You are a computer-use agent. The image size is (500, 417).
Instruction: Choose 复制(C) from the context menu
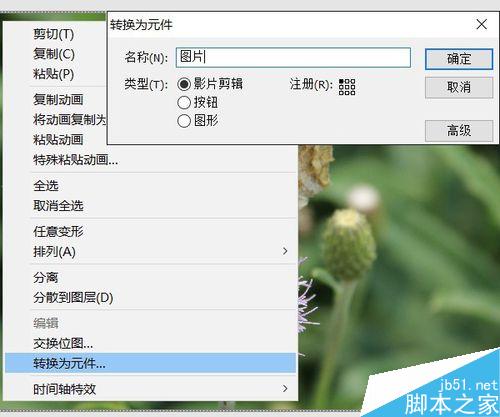(55, 54)
